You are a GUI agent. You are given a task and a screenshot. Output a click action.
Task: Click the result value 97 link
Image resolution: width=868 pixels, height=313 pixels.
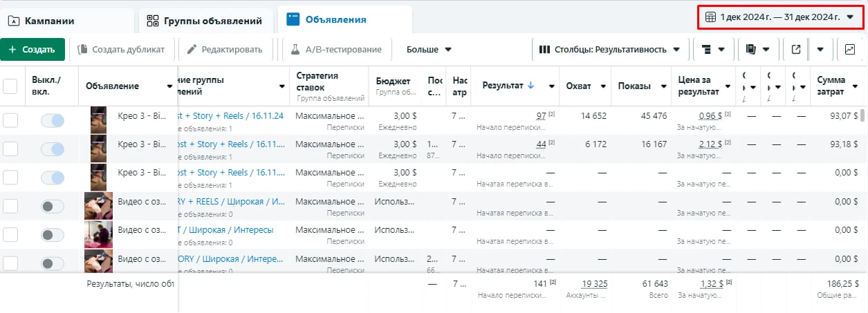(x=541, y=115)
